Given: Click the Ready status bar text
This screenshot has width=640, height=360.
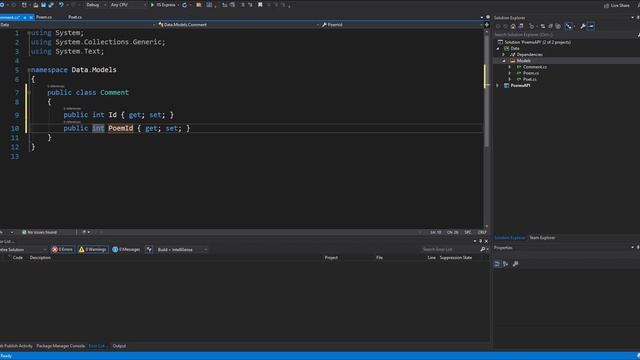Looking at the screenshot, I should pos(6,356).
